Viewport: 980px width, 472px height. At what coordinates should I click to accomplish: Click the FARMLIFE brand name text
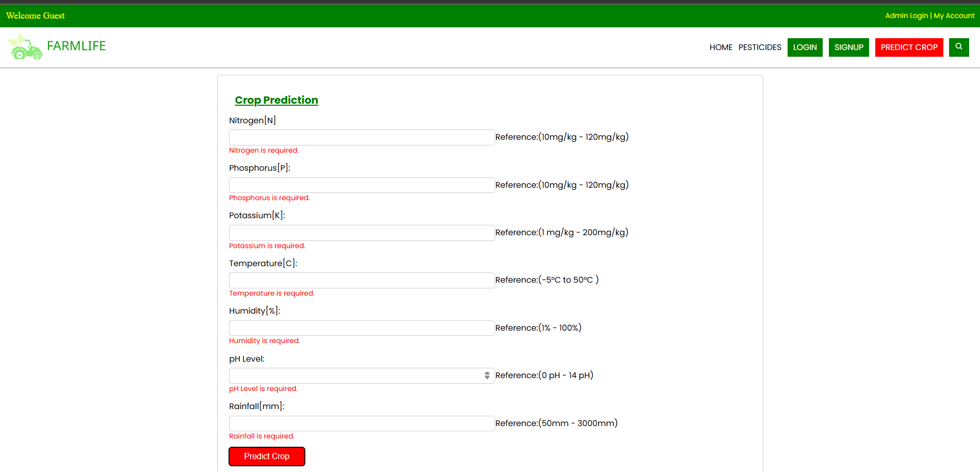coord(76,45)
